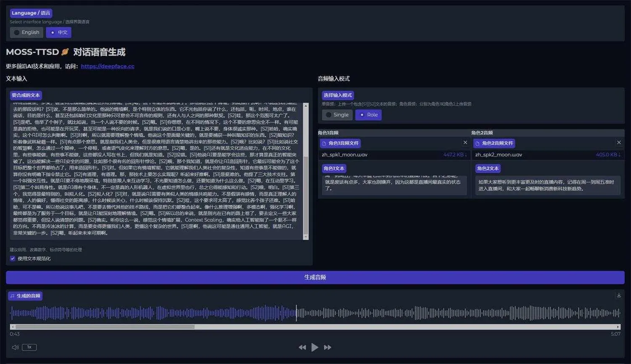
Task: Click the volume speaker icon
Action: pyautogui.click(x=15, y=347)
